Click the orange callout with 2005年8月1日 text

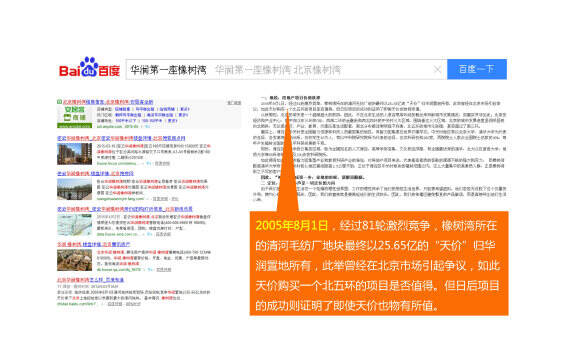point(379,263)
